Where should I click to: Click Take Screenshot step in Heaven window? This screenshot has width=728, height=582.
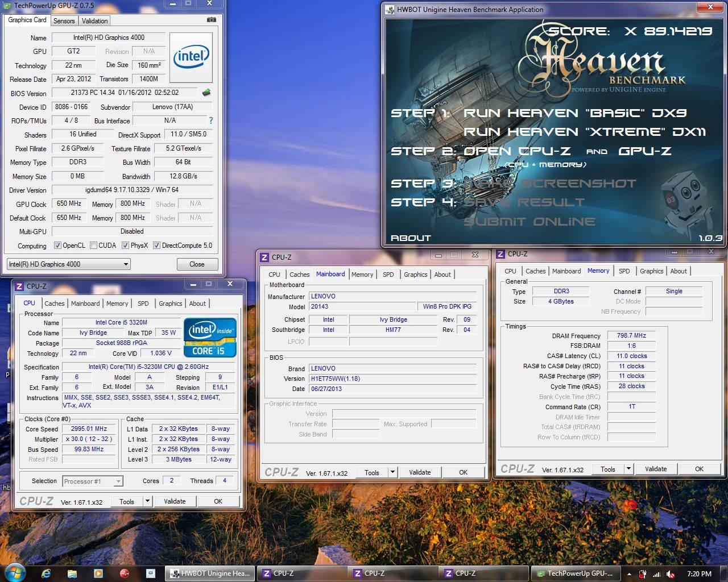550,184
